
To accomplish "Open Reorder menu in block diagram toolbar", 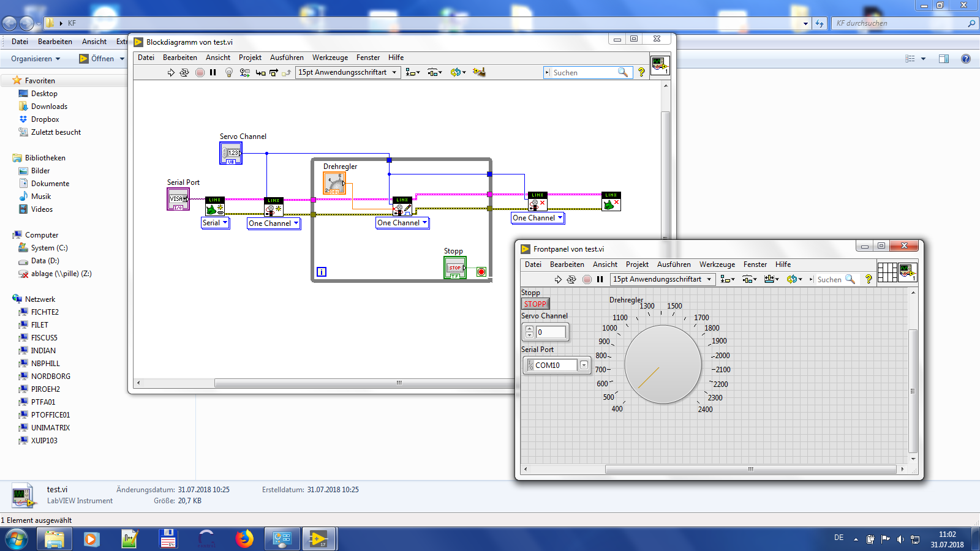I will (458, 72).
